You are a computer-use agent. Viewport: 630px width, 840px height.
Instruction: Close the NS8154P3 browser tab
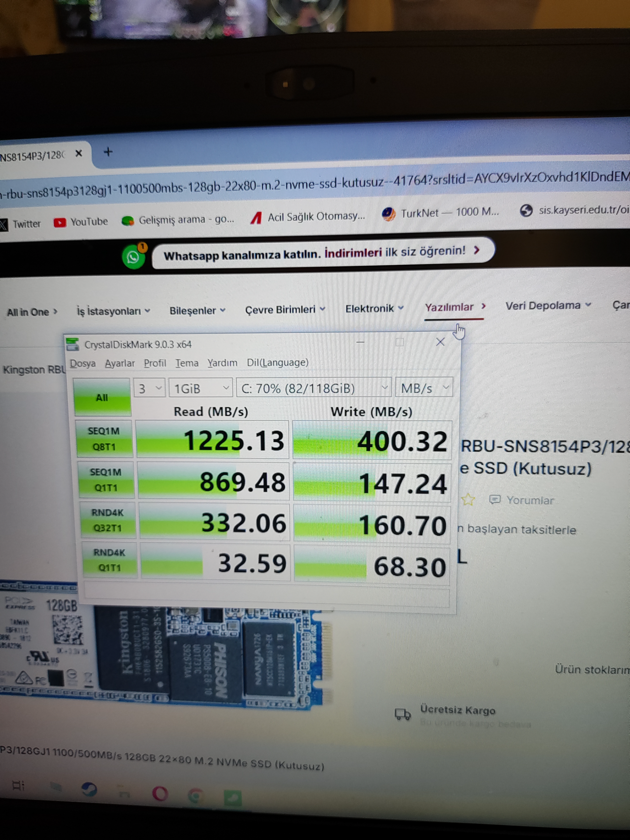coord(79,153)
